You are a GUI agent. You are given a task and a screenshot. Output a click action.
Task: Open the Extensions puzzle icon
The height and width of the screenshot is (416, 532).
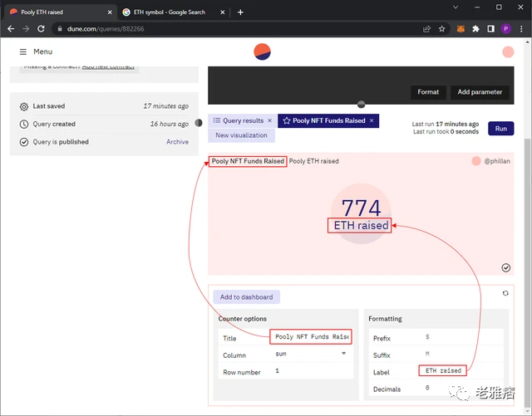[475, 29]
